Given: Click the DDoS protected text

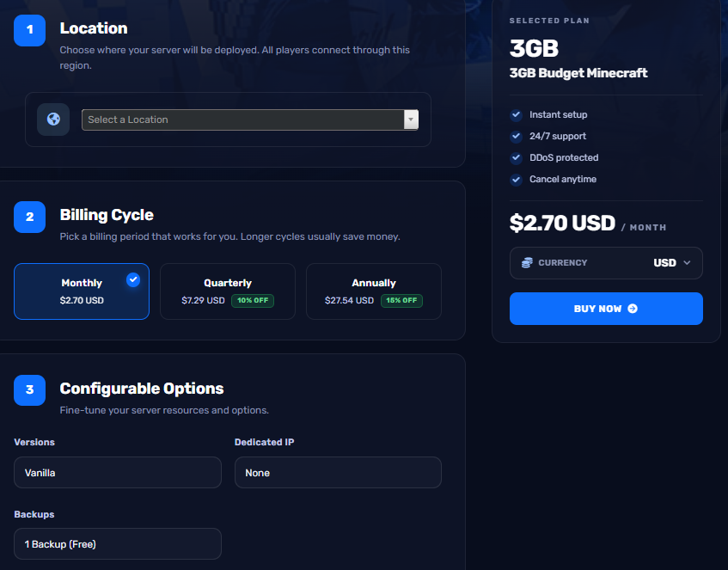Looking at the screenshot, I should [x=564, y=158].
